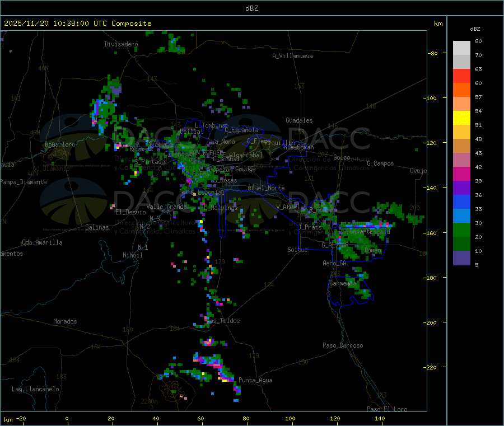504x426 pixels.
Task: Click the Pampa_Diamante label
Action: coord(24,182)
